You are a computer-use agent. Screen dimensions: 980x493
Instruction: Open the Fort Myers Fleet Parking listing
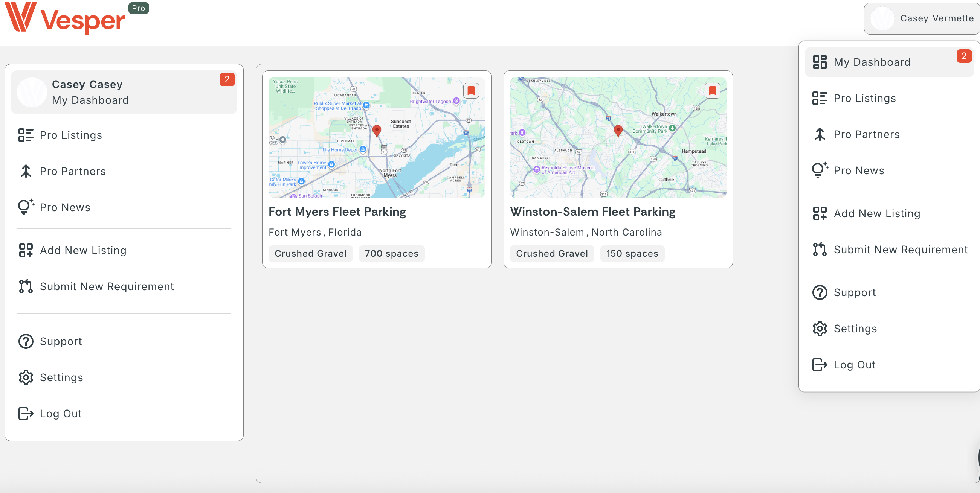[337, 212]
